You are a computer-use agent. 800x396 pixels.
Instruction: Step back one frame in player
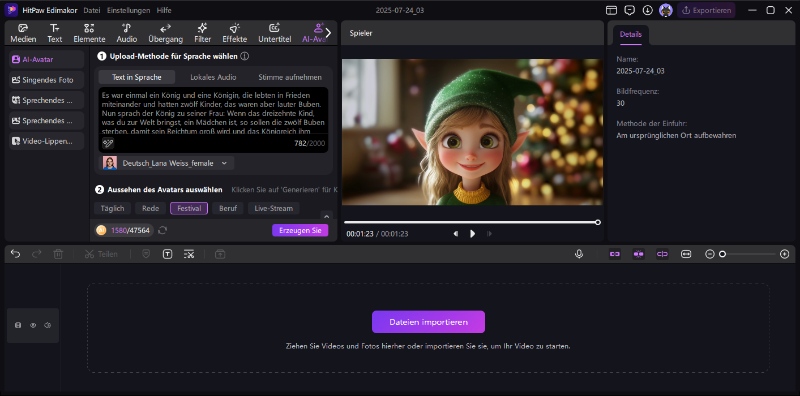click(456, 234)
